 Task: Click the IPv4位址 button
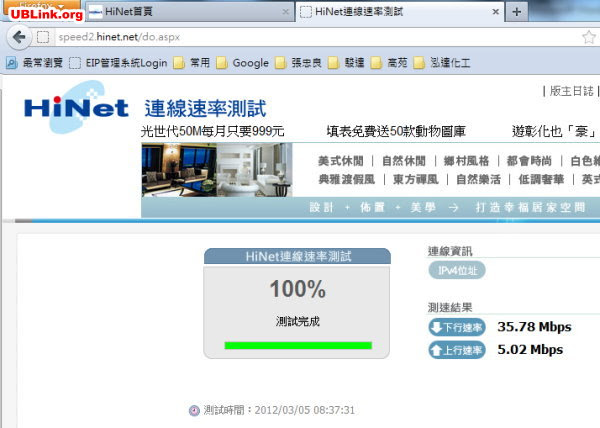tap(457, 270)
